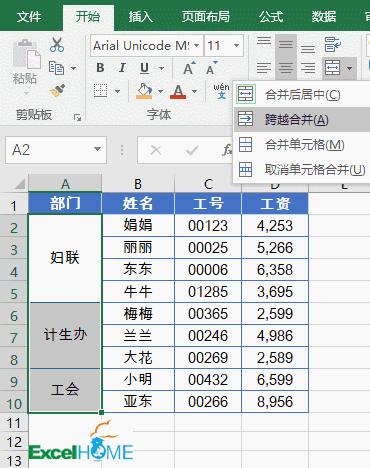Switch to the 插入 tab
This screenshot has height=468, width=370.
[141, 16]
